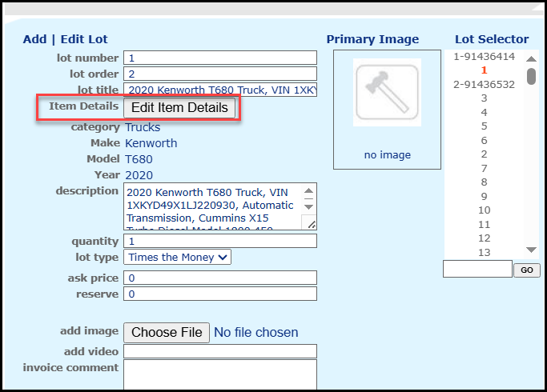The height and width of the screenshot is (392, 547).
Task: Click the Lot Selector scrollbar thumb
Action: [531, 76]
